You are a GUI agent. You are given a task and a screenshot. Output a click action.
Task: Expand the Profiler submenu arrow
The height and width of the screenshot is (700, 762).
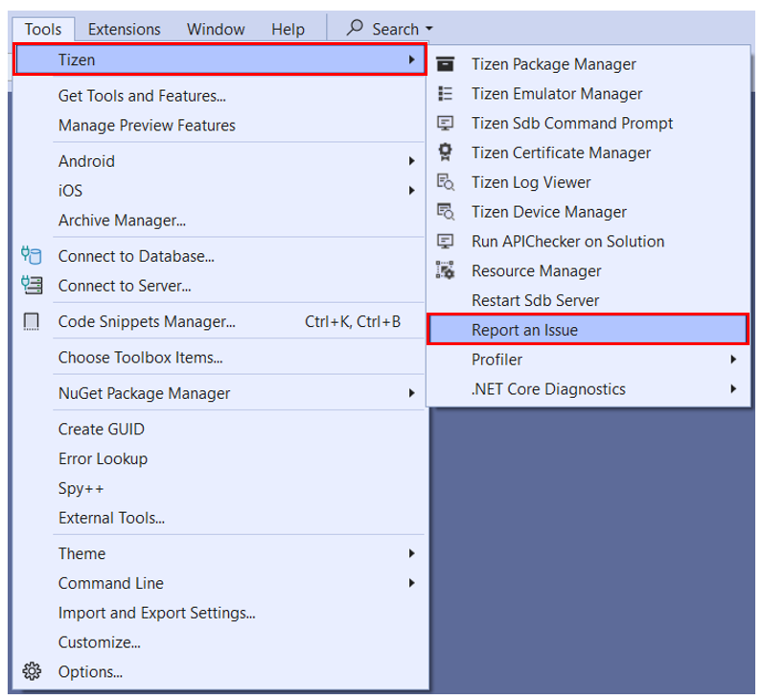[x=733, y=360]
